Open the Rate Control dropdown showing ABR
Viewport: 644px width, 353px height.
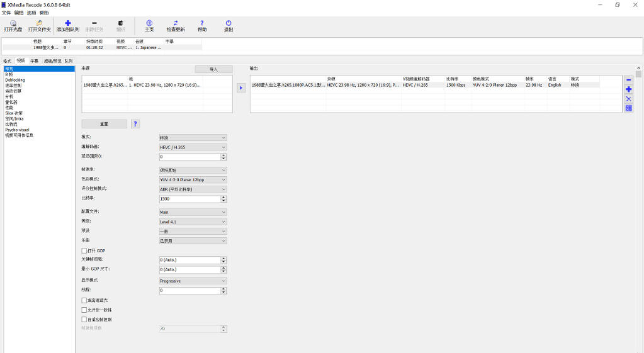(x=193, y=189)
